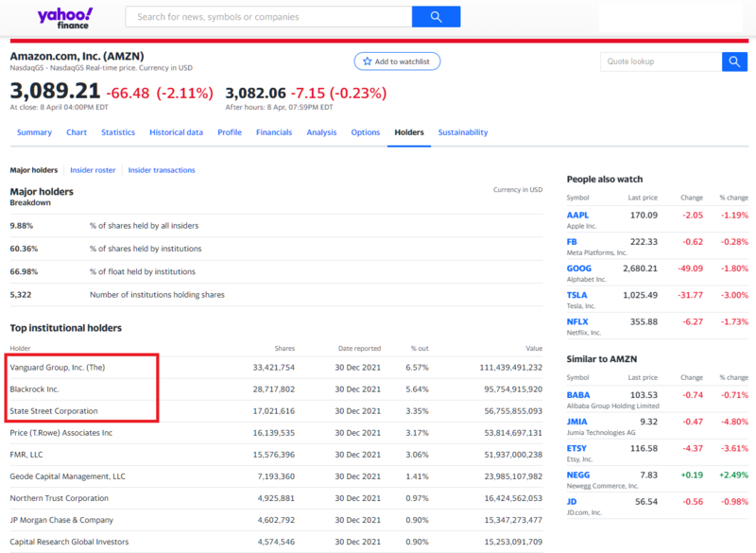
Task: Switch to the Summary tab
Action: (x=34, y=132)
